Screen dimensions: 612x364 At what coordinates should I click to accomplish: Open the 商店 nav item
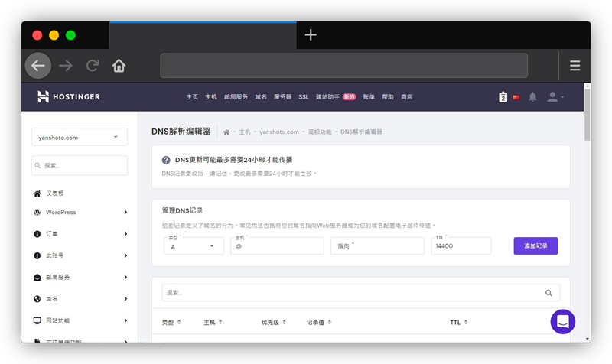(x=407, y=97)
